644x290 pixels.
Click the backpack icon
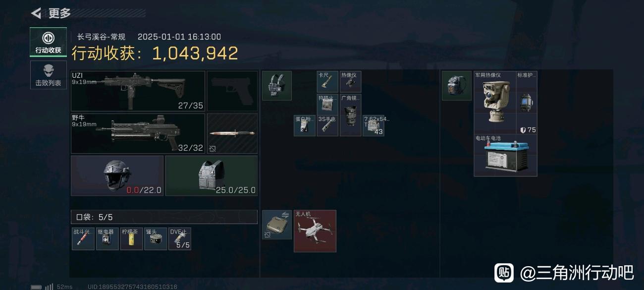point(456,85)
